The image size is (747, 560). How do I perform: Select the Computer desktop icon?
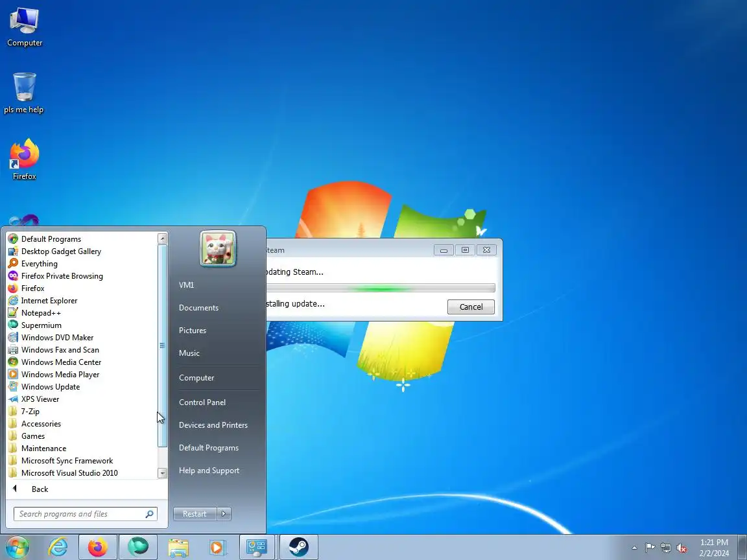point(24,27)
